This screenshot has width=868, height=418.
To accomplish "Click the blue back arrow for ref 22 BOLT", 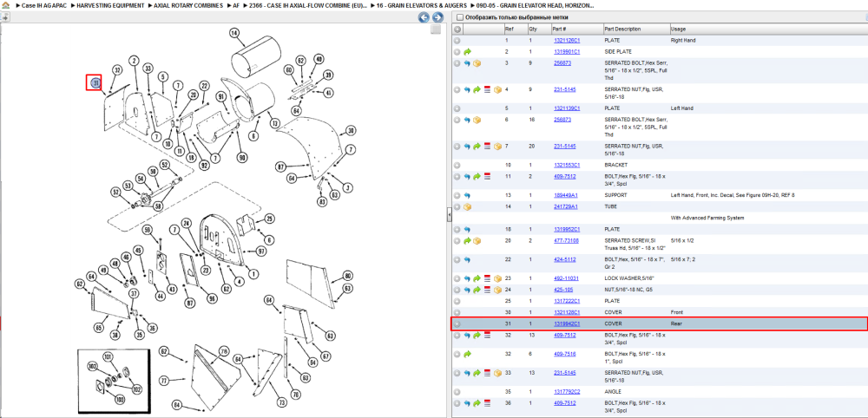I will click(x=467, y=259).
